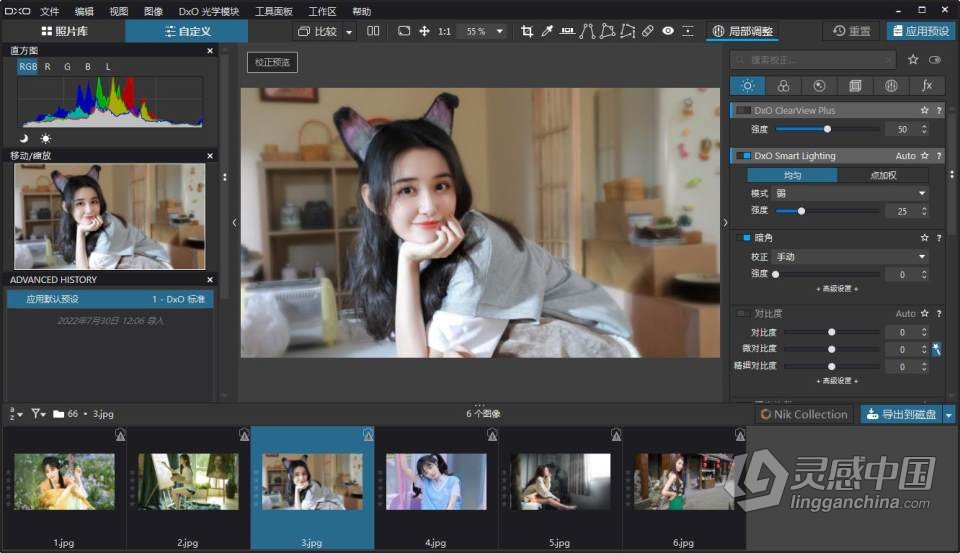Open the 校正 手动 vignetting dropdown
The image size is (960, 553).
pyautogui.click(x=852, y=257)
